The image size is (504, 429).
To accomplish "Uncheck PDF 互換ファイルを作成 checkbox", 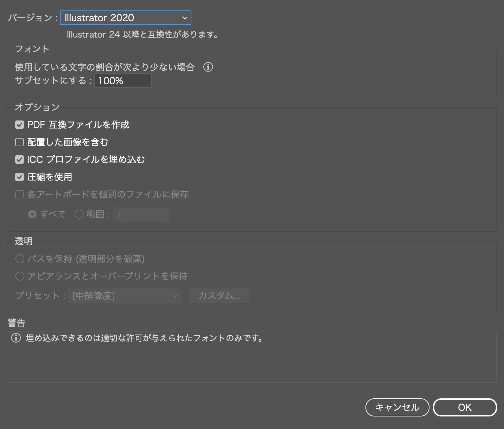I will click(19, 125).
